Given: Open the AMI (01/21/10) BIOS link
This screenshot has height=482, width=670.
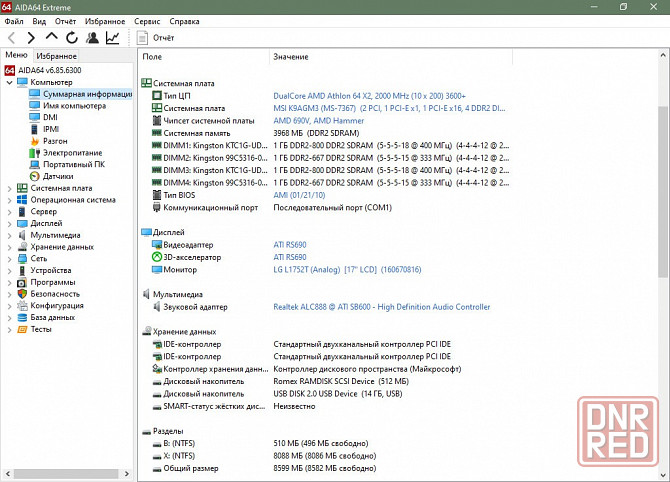Looking at the screenshot, I should [299, 195].
